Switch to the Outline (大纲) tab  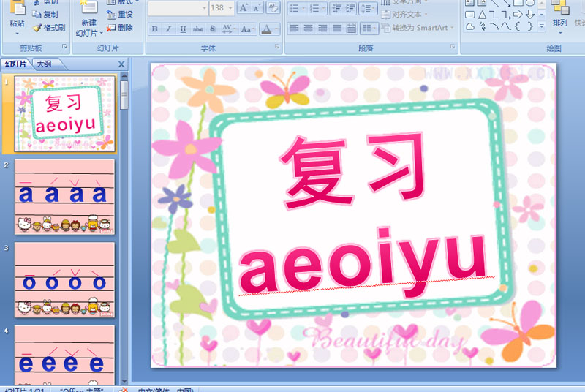pyautogui.click(x=45, y=64)
